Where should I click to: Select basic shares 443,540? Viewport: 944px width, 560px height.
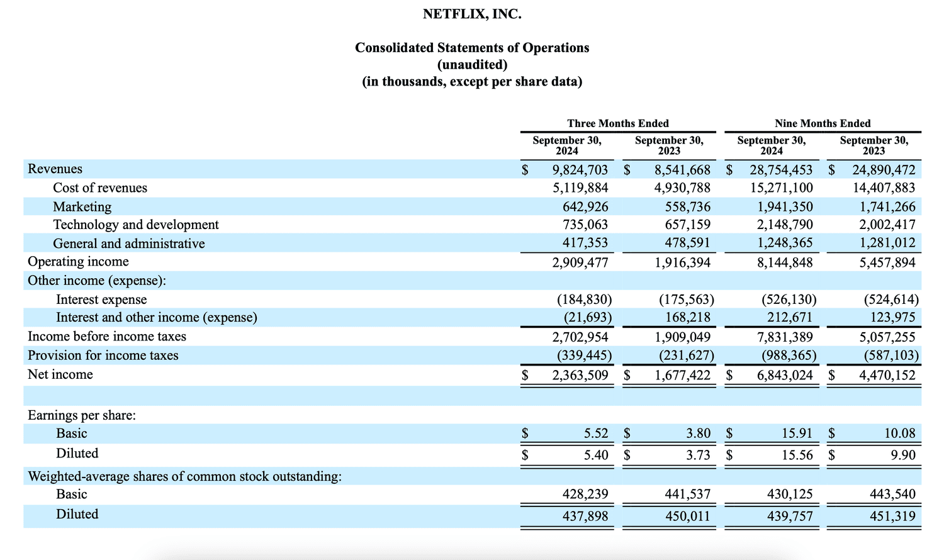click(892, 495)
